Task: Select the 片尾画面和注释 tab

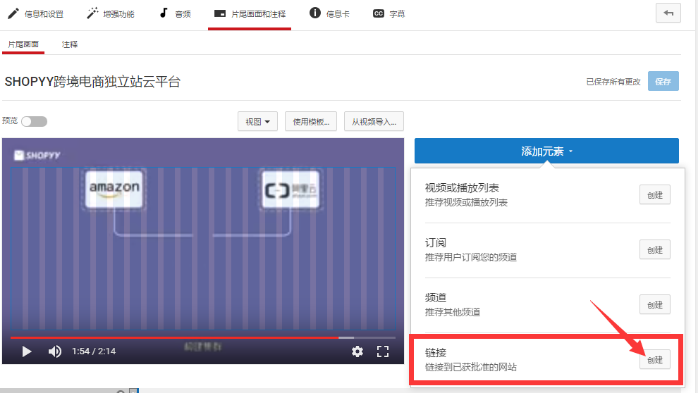Action: (x=250, y=14)
